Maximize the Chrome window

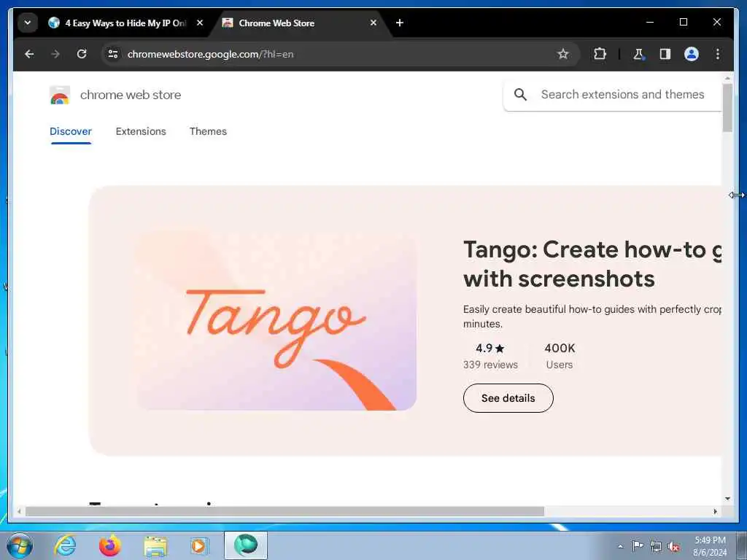pyautogui.click(x=683, y=23)
